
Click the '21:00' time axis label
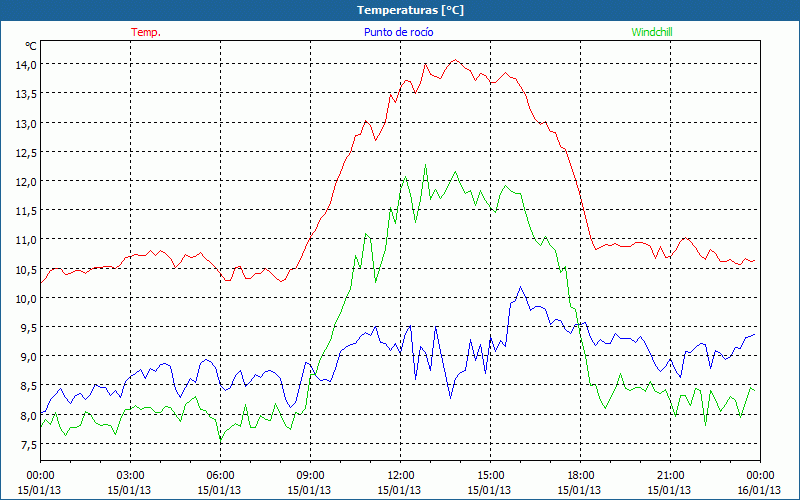point(670,476)
